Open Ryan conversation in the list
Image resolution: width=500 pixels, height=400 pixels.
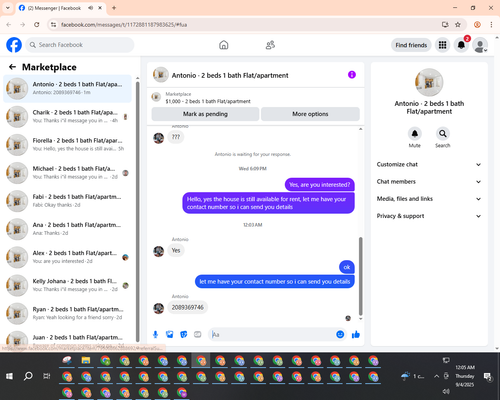tap(67, 314)
